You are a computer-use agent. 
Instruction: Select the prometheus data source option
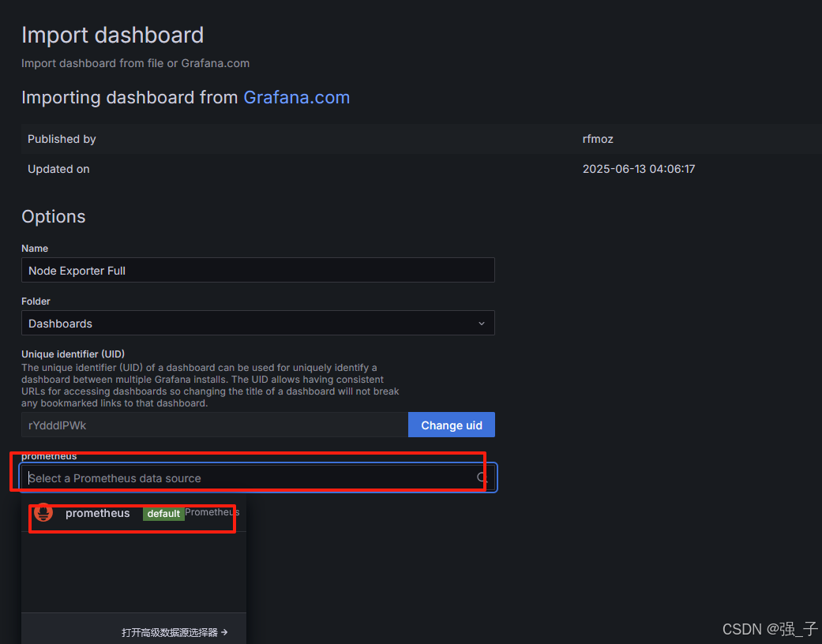[x=133, y=514]
